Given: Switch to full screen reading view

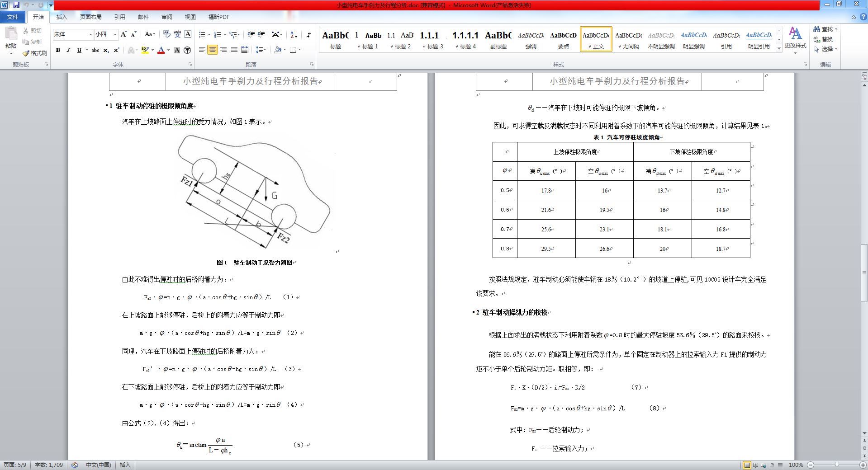Looking at the screenshot, I should [x=755, y=465].
